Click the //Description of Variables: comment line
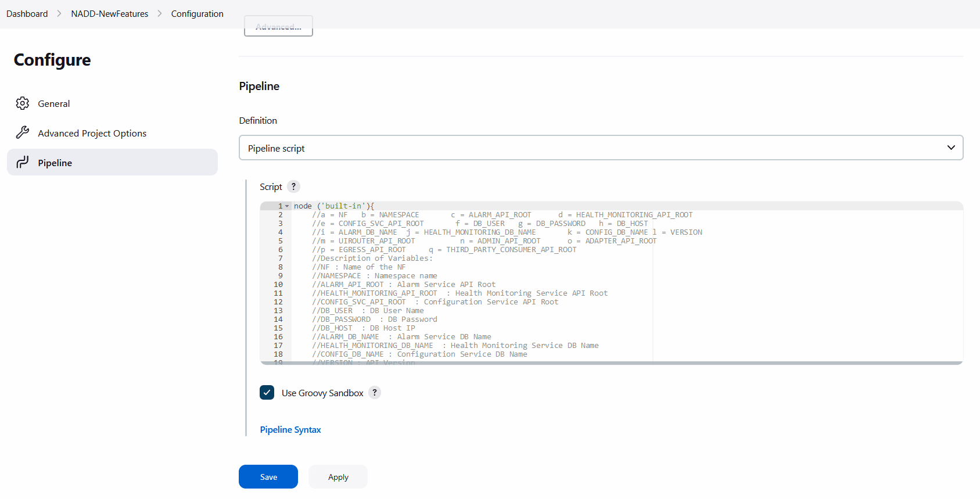This screenshot has height=499, width=980. (372, 259)
